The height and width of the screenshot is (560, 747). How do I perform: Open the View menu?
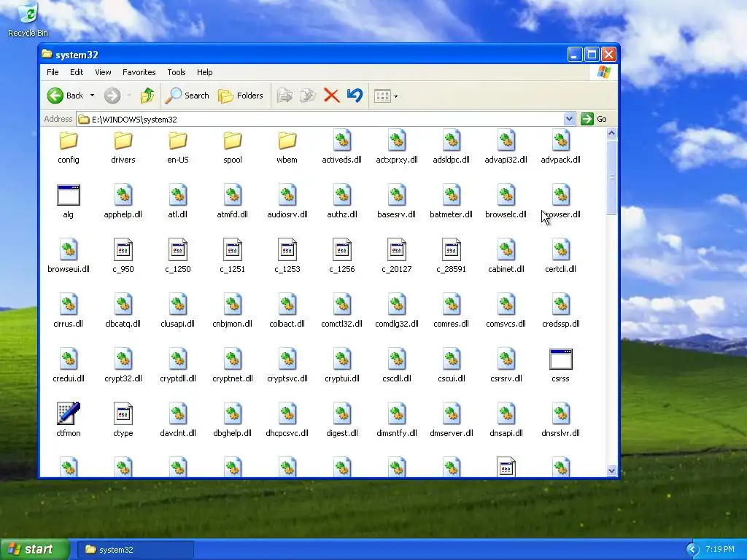103,72
